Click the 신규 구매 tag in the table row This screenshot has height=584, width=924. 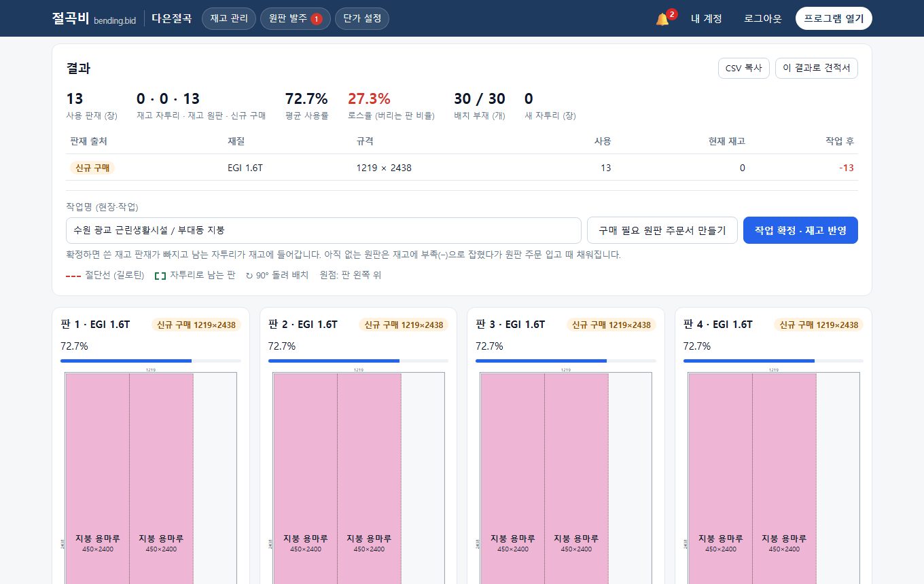click(92, 168)
